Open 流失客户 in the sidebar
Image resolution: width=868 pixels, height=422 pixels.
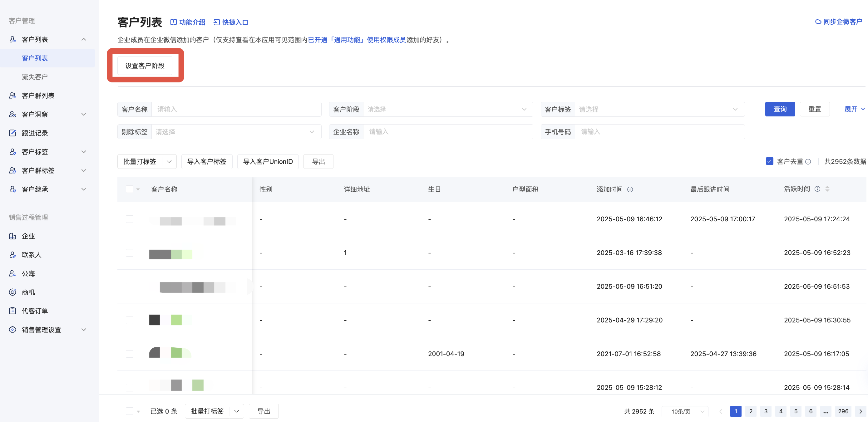pos(35,77)
